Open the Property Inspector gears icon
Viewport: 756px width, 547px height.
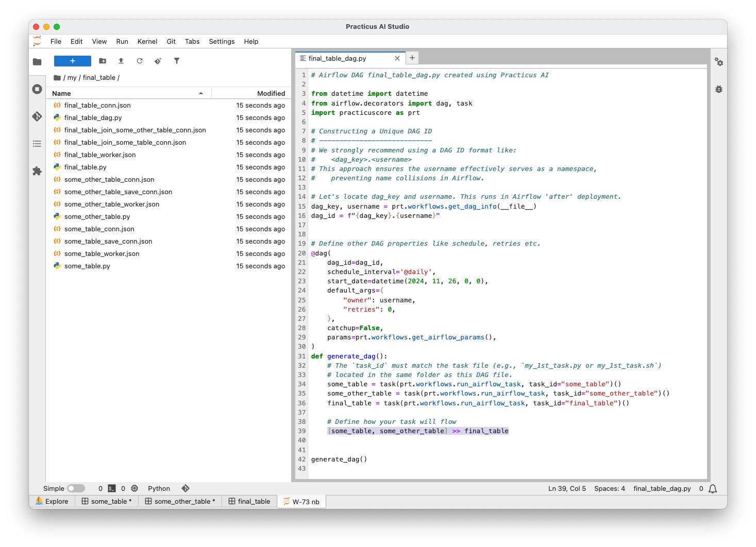pyautogui.click(x=719, y=62)
